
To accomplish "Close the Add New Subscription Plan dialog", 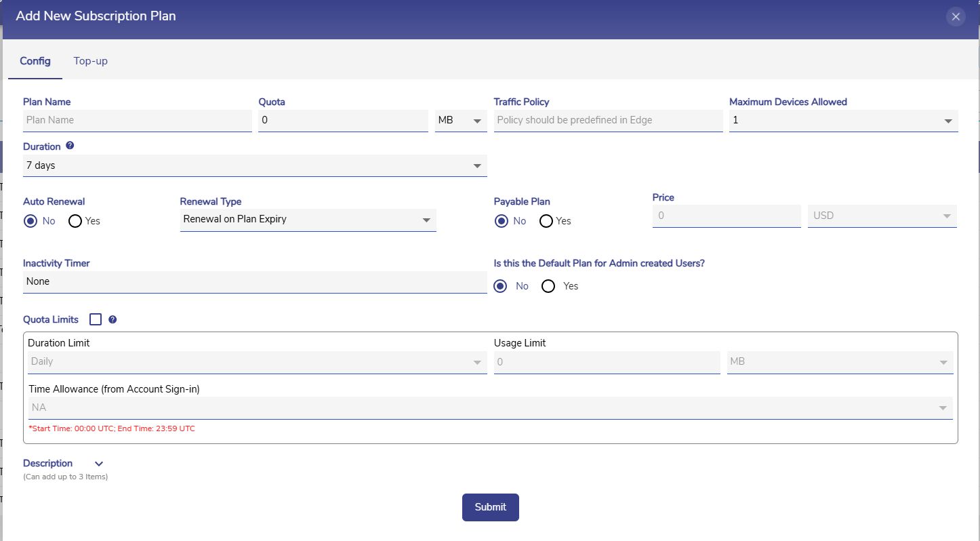I will (x=956, y=17).
